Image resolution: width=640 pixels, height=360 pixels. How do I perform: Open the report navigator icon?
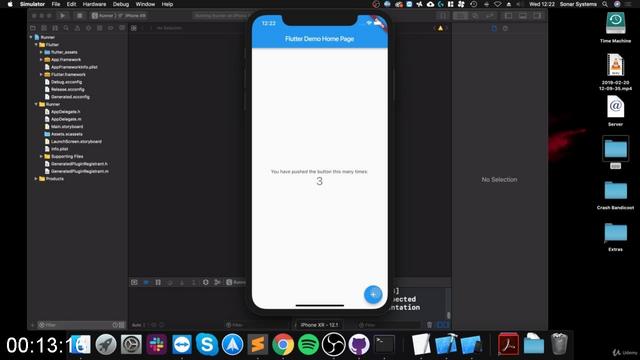122,28
